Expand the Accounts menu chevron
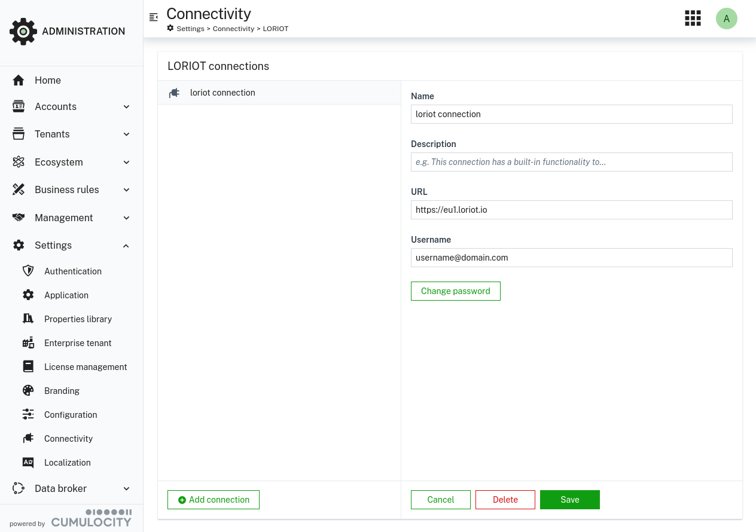The width and height of the screenshot is (756, 532). pyautogui.click(x=126, y=106)
